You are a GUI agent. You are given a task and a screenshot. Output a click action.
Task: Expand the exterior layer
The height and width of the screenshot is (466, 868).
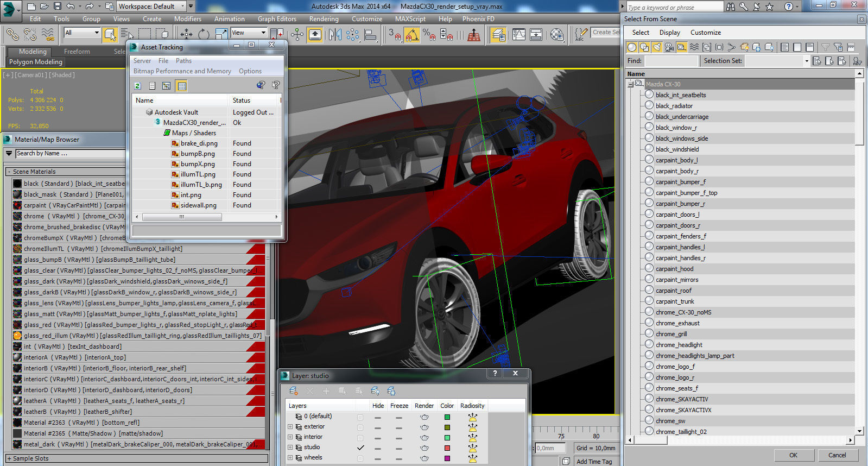point(290,427)
